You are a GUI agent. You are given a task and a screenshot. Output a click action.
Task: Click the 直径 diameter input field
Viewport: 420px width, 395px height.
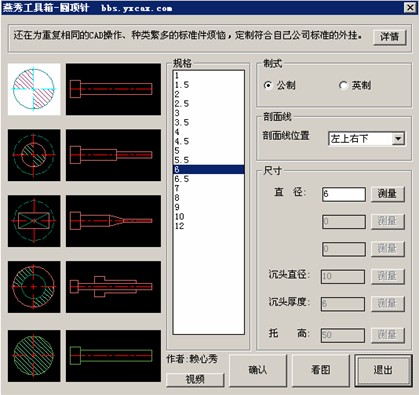(344, 194)
